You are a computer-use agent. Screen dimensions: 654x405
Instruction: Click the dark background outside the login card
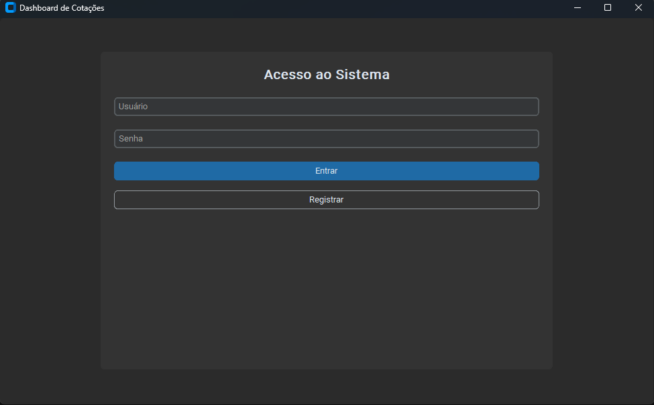click(x=50, y=209)
